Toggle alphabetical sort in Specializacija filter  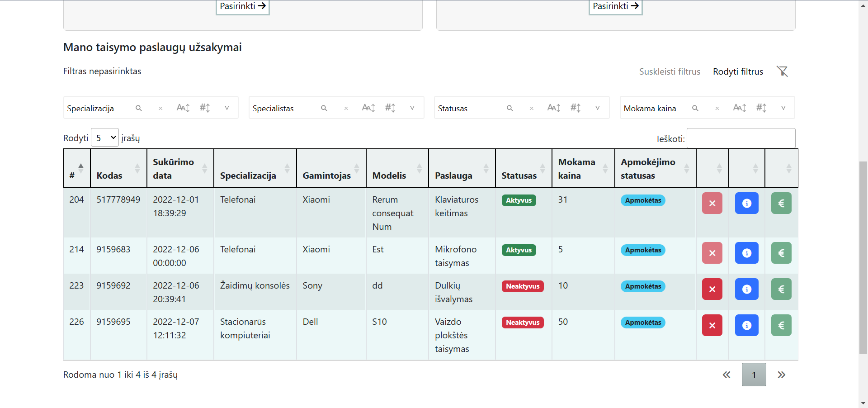pyautogui.click(x=183, y=108)
